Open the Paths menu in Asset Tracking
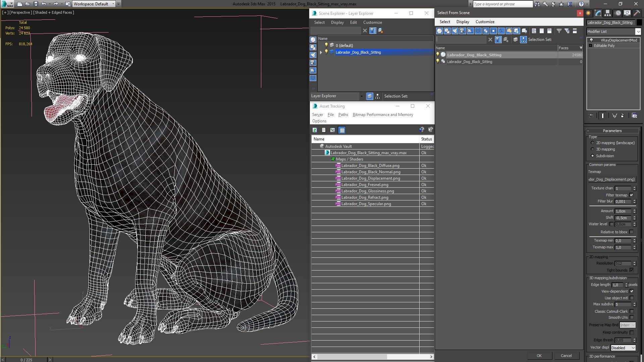The width and height of the screenshot is (644, 362). [x=343, y=115]
